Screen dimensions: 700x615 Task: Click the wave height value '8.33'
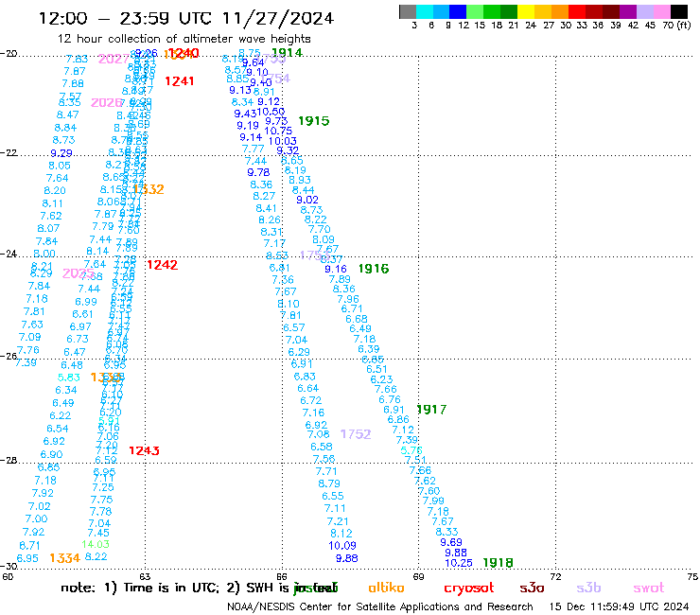pos(446,532)
